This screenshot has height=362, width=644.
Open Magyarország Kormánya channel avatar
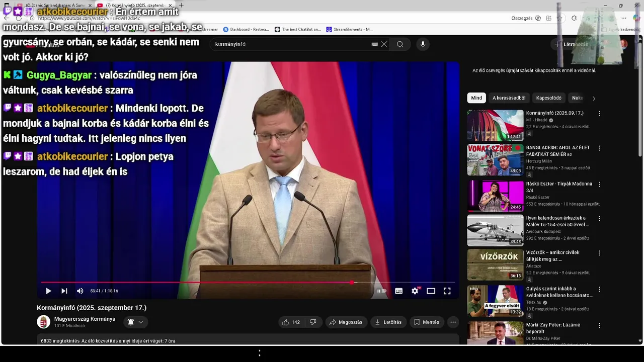coord(44,322)
